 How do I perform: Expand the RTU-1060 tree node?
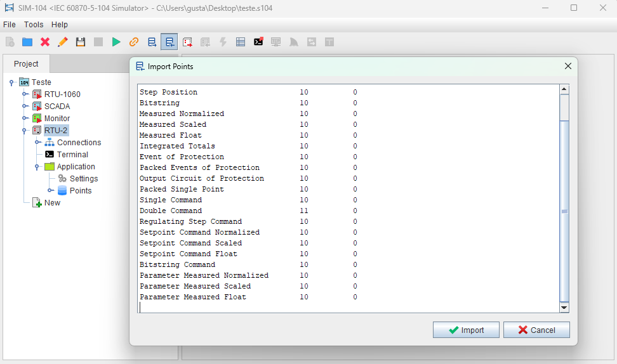(25, 94)
